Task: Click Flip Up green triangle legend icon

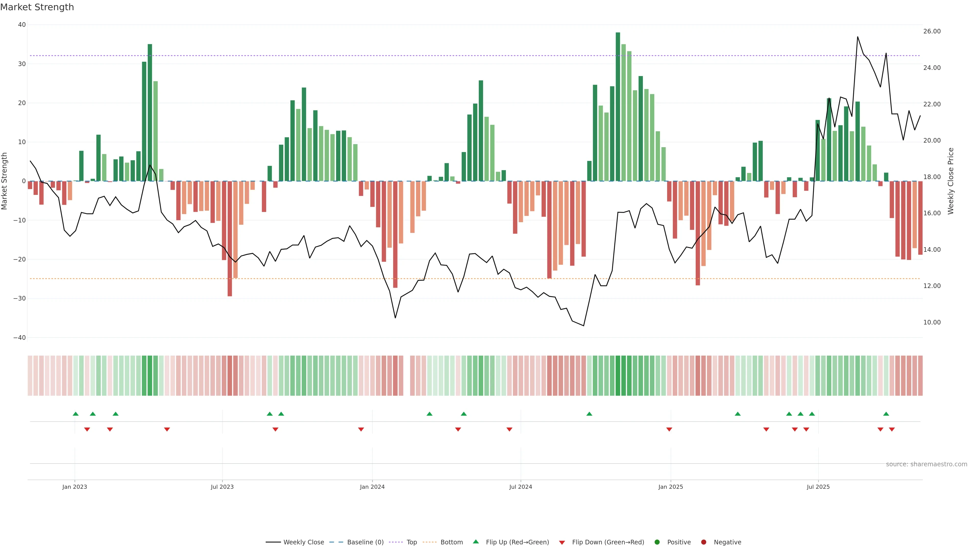Action: tap(475, 542)
